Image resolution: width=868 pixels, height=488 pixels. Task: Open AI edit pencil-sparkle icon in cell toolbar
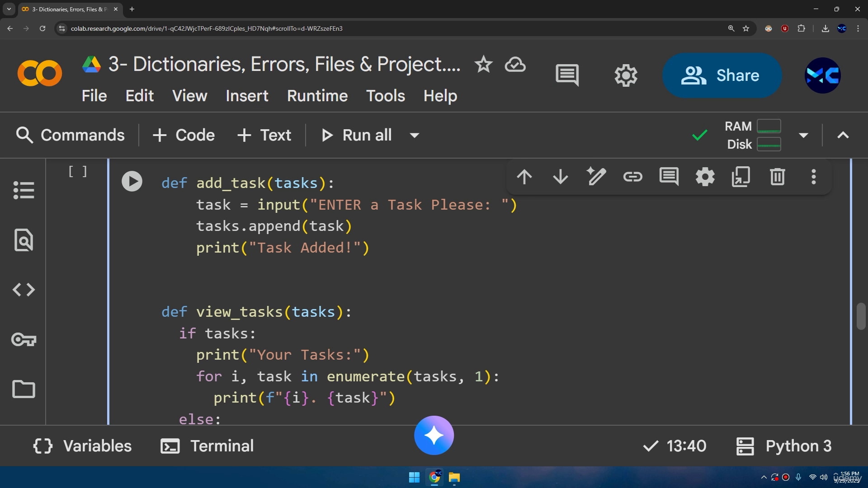(596, 177)
